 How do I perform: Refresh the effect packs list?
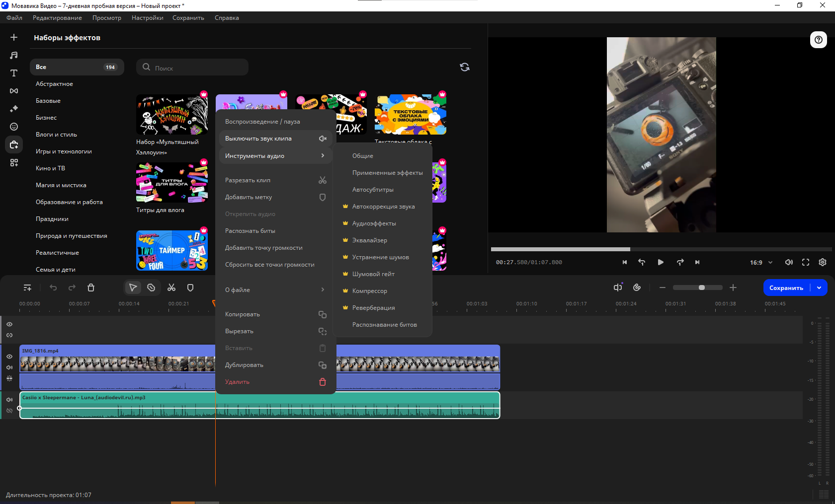[465, 67]
